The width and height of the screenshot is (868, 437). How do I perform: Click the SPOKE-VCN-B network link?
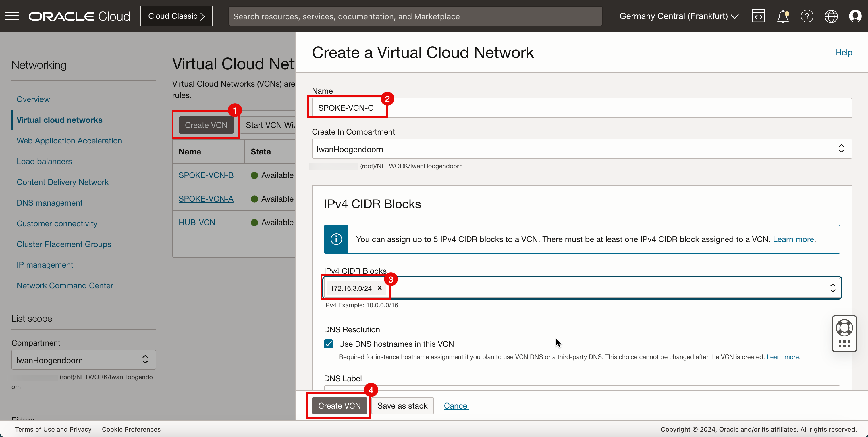(x=206, y=175)
